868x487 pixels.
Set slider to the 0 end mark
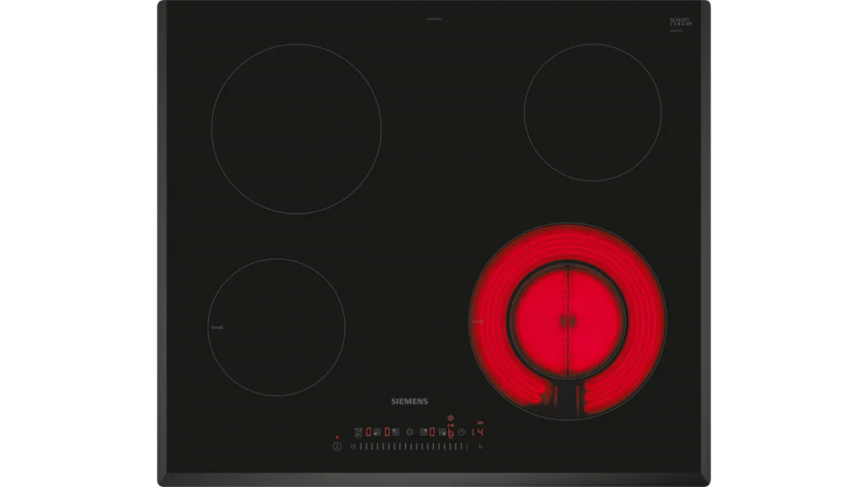tap(352, 446)
